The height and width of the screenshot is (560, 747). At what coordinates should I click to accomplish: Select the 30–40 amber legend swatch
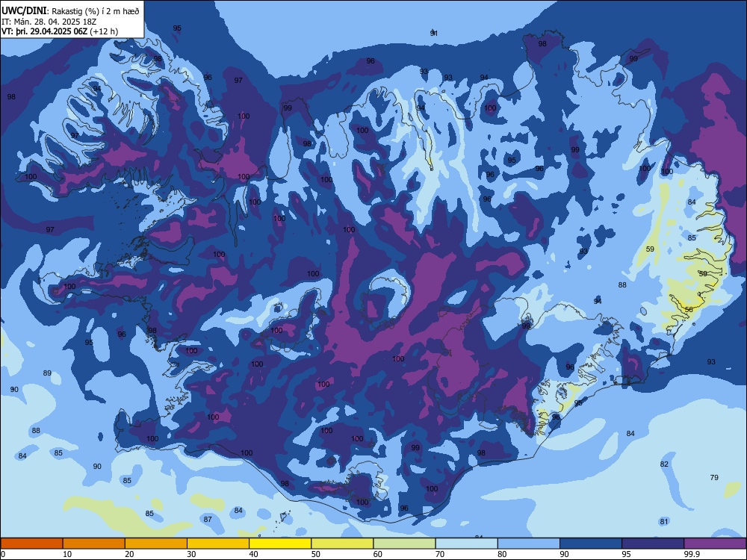218,544
